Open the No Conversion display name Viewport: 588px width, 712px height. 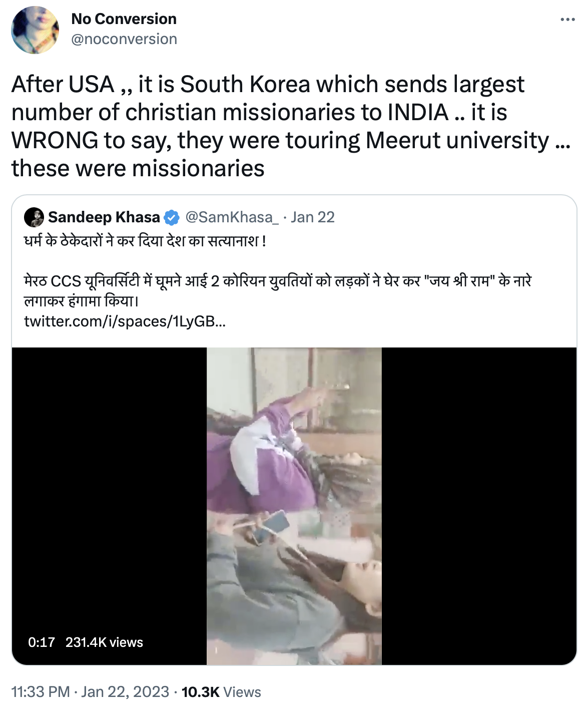pyautogui.click(x=124, y=19)
